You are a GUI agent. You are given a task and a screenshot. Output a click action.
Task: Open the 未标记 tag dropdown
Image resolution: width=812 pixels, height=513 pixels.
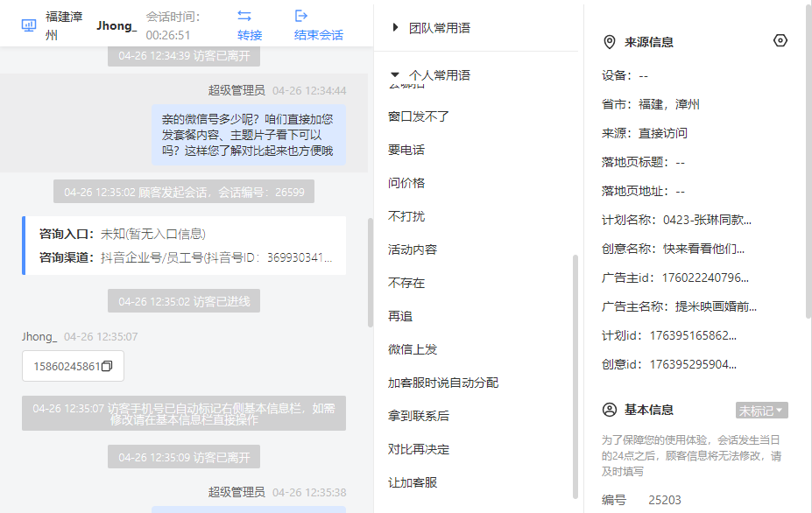tap(762, 411)
